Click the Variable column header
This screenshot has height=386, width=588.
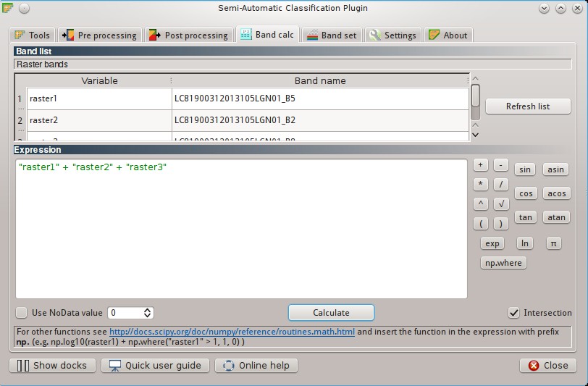click(99, 80)
